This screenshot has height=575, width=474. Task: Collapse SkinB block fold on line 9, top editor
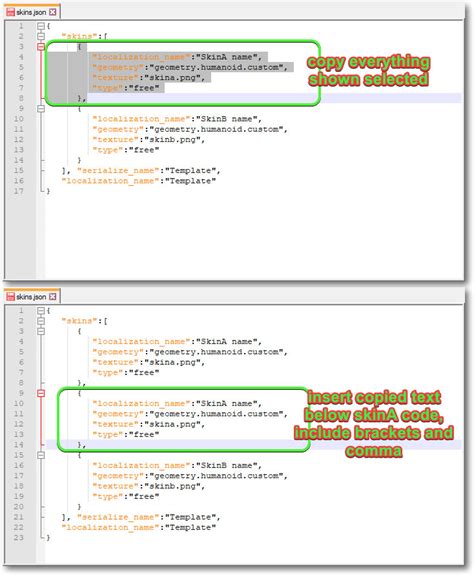pyautogui.click(x=41, y=109)
